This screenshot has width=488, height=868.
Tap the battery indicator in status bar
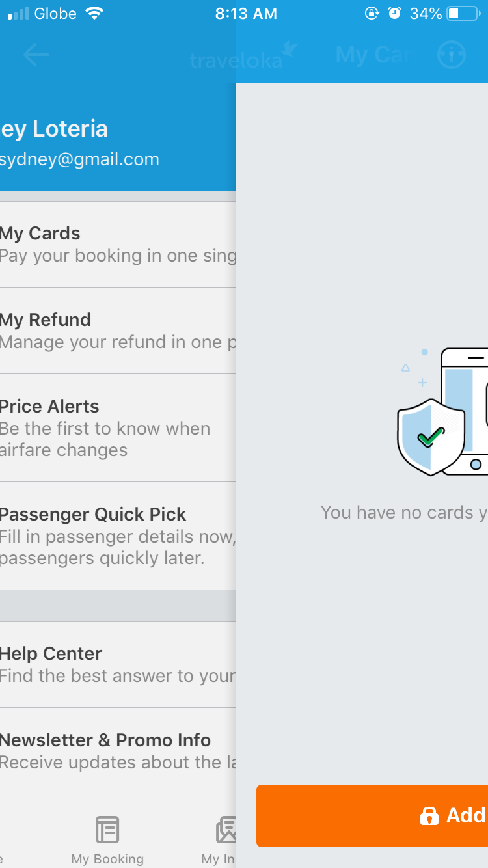463,14
